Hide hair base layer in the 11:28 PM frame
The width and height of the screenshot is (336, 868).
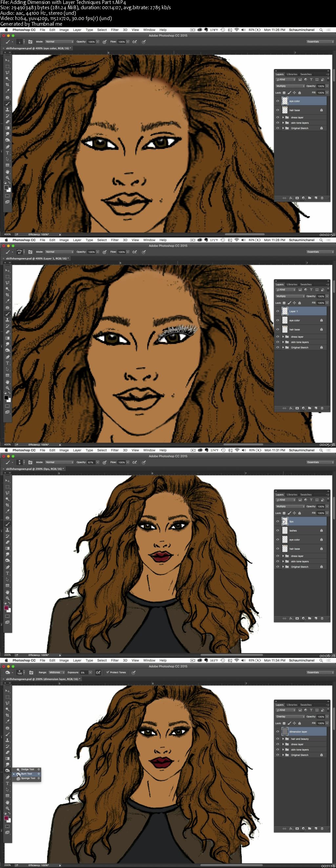(x=278, y=329)
